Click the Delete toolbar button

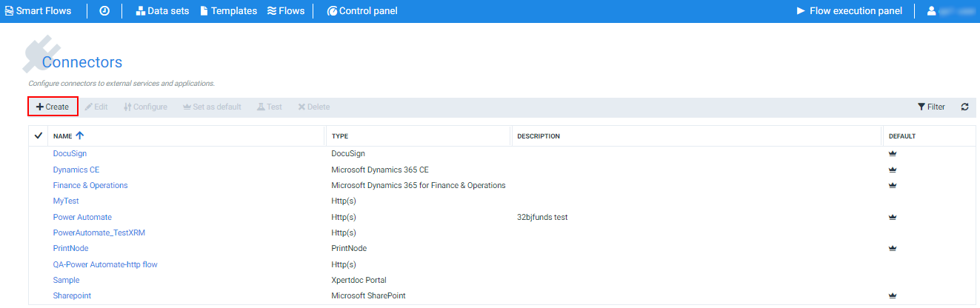click(x=314, y=107)
